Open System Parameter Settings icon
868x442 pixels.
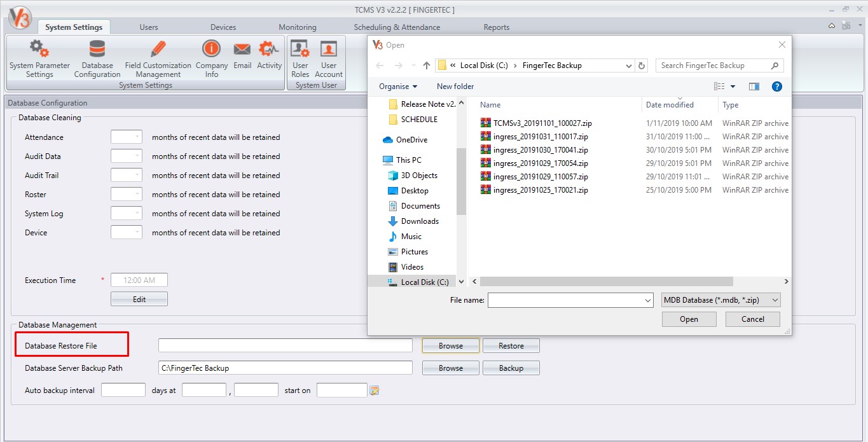click(x=39, y=59)
